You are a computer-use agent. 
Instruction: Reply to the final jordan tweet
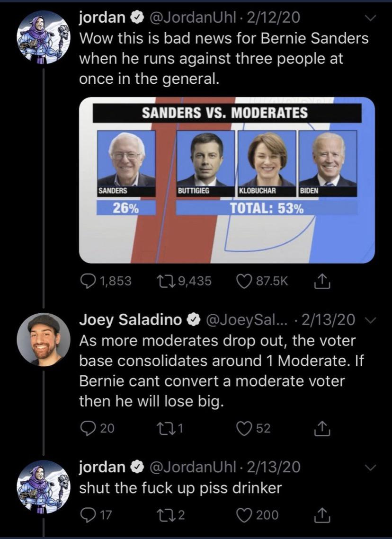click(88, 514)
